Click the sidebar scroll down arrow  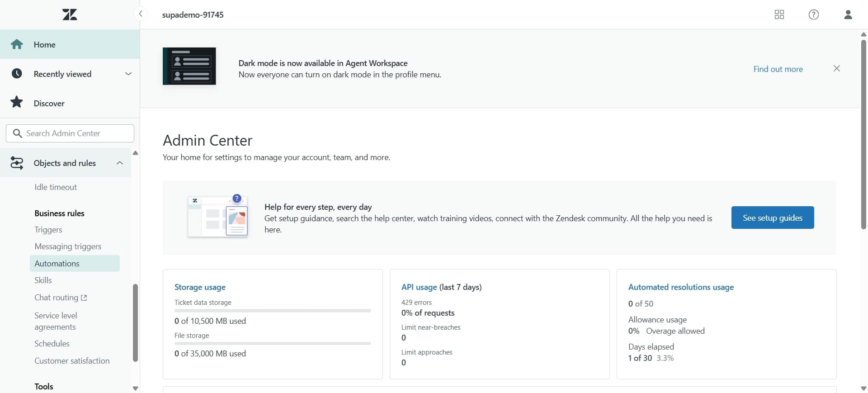pos(135,388)
